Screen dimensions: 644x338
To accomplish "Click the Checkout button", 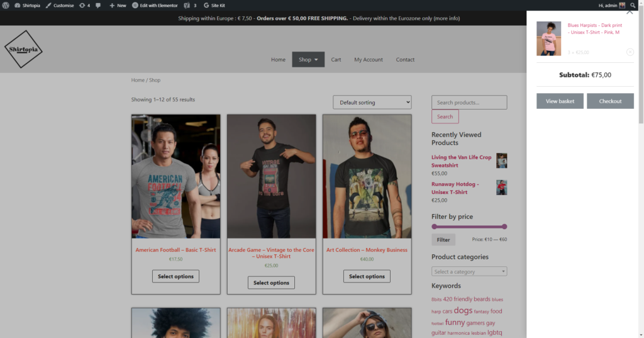I will 610,101.
